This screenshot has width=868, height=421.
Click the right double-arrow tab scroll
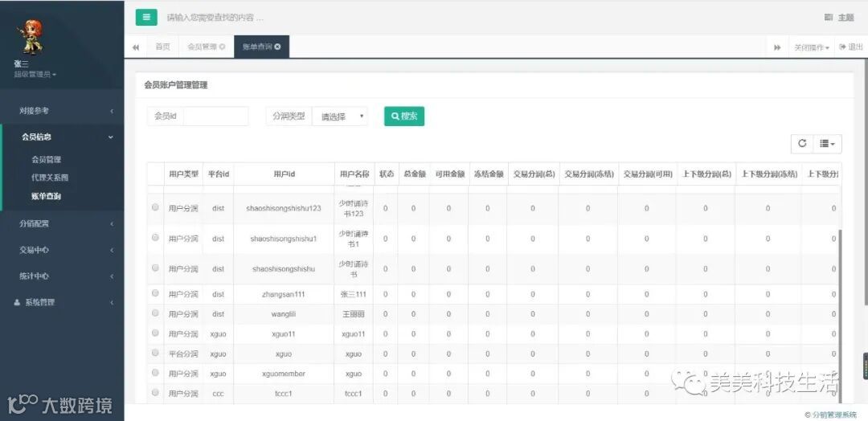click(x=777, y=47)
